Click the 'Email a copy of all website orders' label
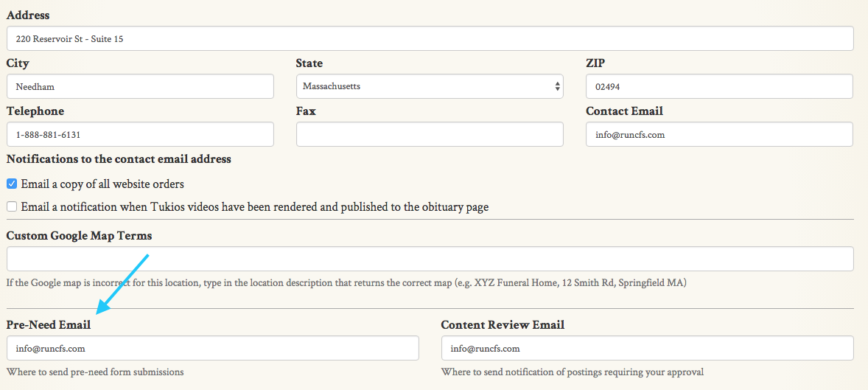This screenshot has height=390, width=868. [x=102, y=184]
